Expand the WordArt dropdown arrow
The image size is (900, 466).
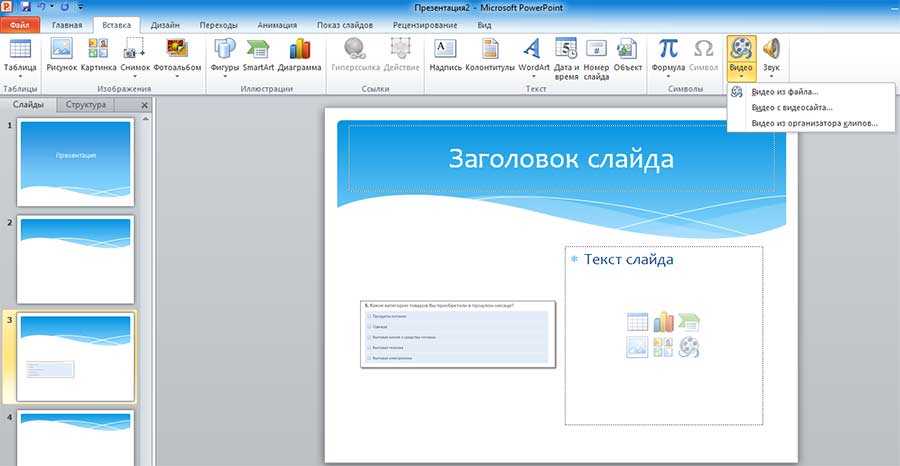coord(534,76)
